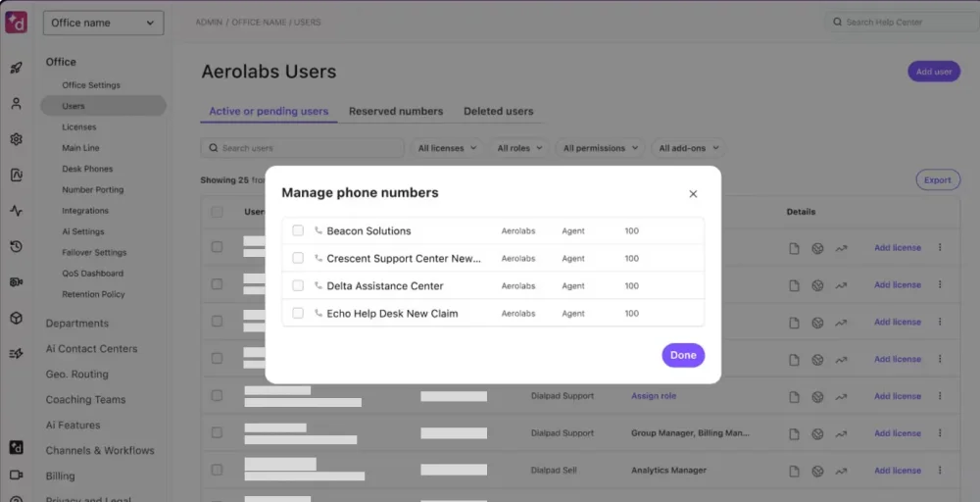Check the Crescent Support Center checkbox
This screenshot has width=980, height=502.
point(298,258)
